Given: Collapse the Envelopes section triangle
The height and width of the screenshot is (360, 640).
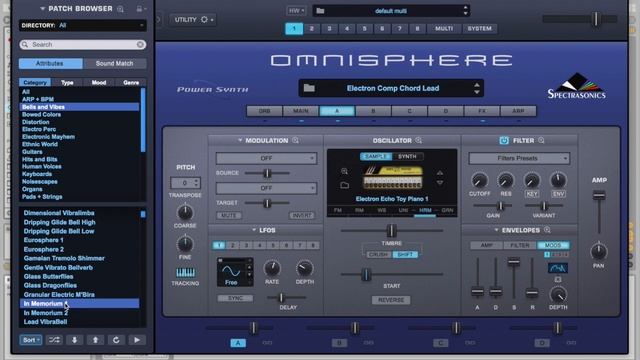Looking at the screenshot, I should (x=496, y=230).
